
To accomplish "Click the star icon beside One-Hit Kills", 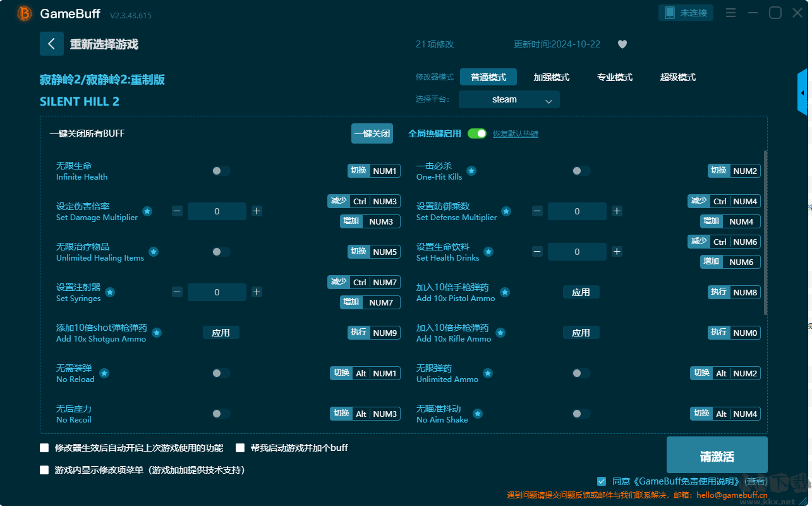I will point(471,171).
